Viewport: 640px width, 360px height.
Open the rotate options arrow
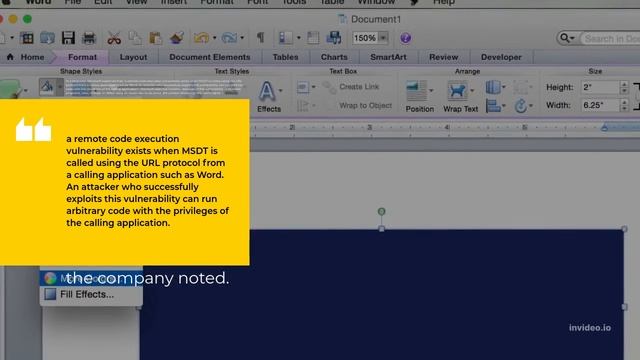pyautogui.click(x=531, y=106)
